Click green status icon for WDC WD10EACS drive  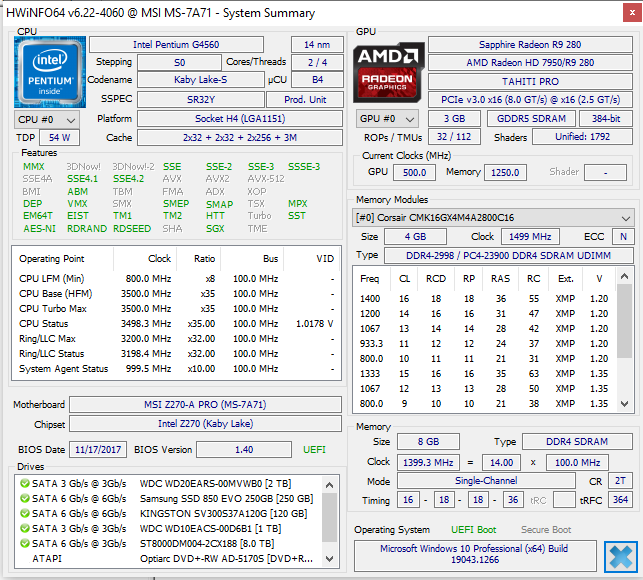click(23, 528)
